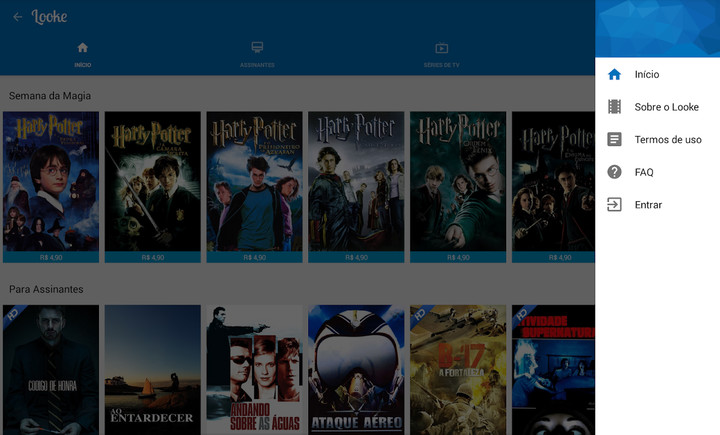Screen dimensions: 720x435
Task: Tap the home icon in the Início tab
Action: point(83,48)
